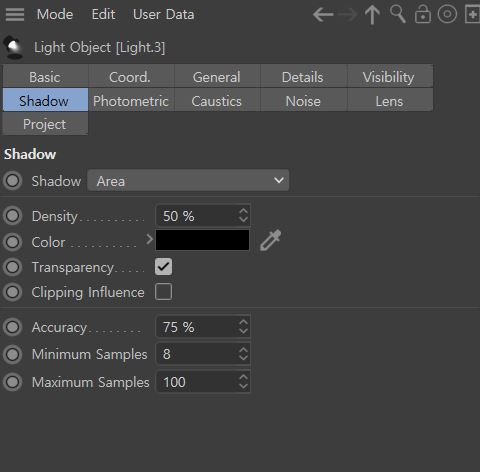Enable the Clipping Influence checkbox
The width and height of the screenshot is (480, 472).
coord(163,292)
